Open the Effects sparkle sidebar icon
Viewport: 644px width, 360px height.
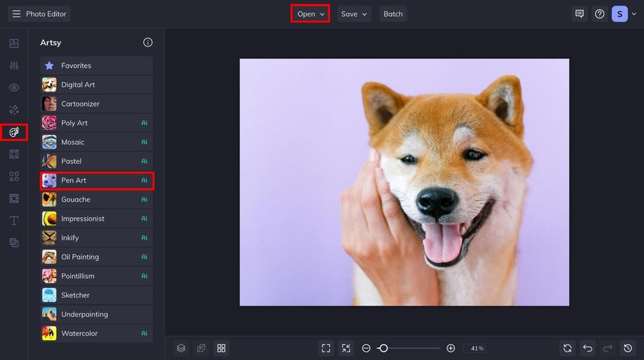tap(14, 110)
